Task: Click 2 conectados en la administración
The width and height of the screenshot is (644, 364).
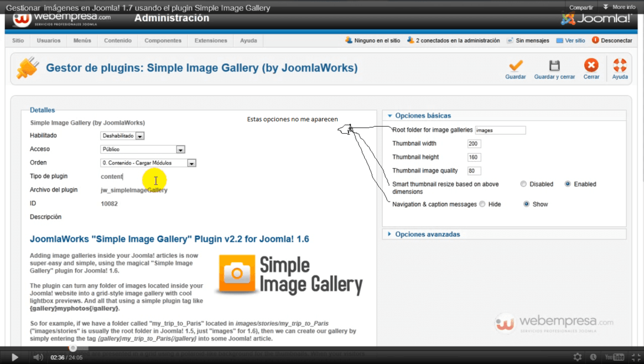Action: [x=458, y=40]
